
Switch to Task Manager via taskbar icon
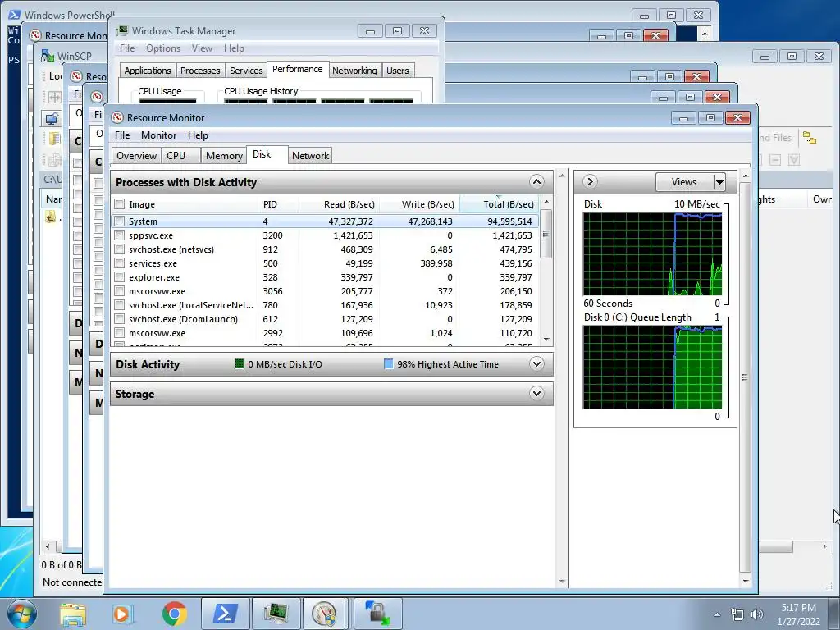point(276,614)
